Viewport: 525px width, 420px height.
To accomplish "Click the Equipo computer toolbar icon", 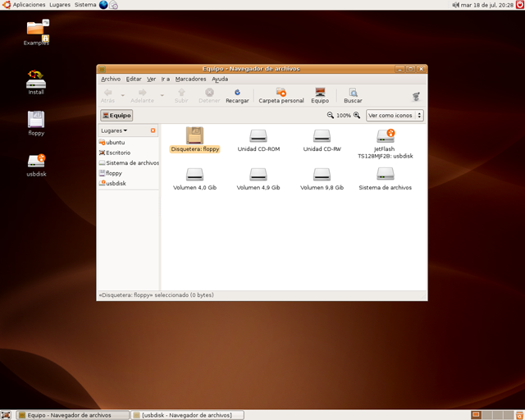I will pyautogui.click(x=320, y=93).
